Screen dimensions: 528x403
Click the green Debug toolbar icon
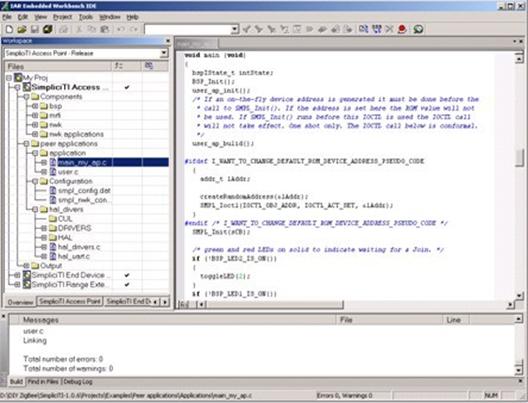coord(418,29)
